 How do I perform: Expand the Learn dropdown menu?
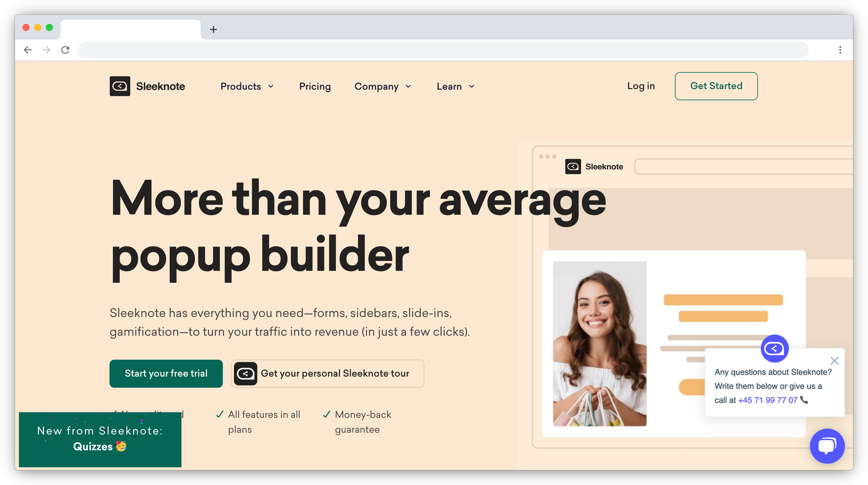[x=456, y=86]
